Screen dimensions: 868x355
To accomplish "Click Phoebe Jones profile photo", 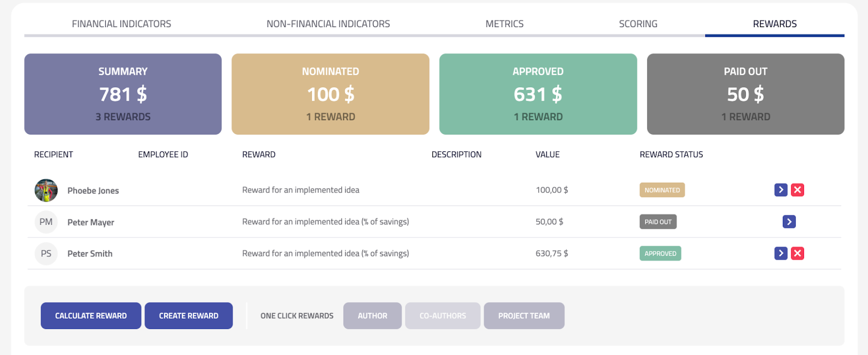I will (46, 190).
